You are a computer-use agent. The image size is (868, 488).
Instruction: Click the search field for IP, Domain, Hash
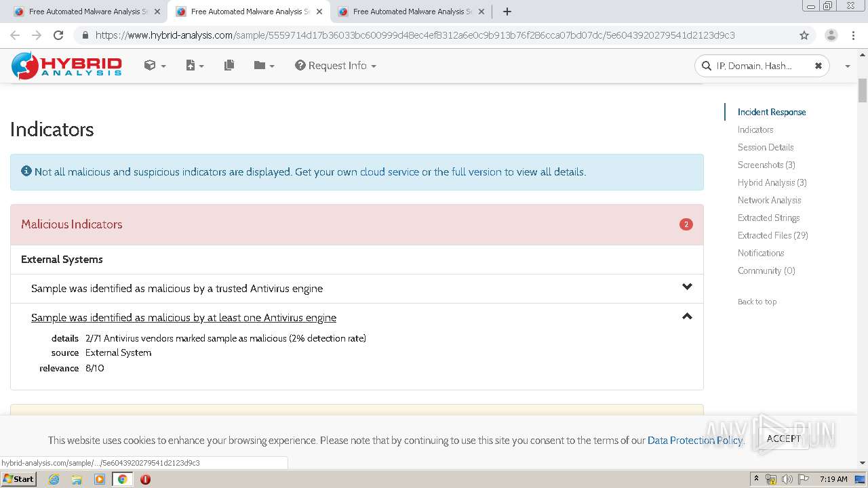click(x=762, y=66)
